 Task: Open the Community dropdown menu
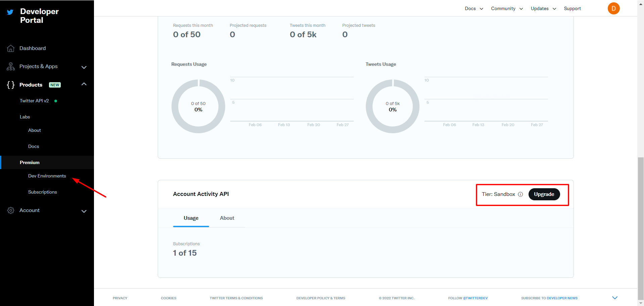tap(507, 9)
